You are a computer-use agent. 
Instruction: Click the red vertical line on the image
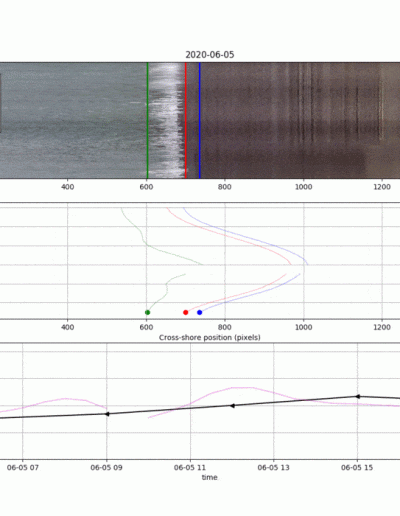[186, 120]
